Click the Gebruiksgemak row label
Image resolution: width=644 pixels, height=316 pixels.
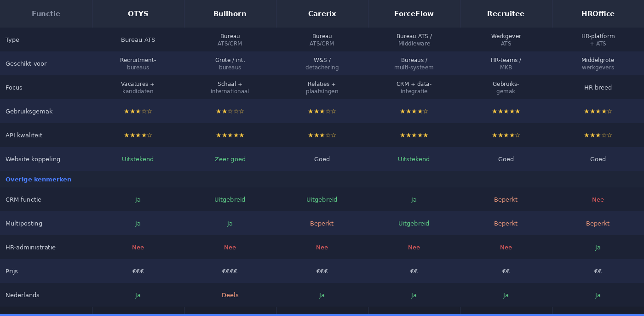29,112
